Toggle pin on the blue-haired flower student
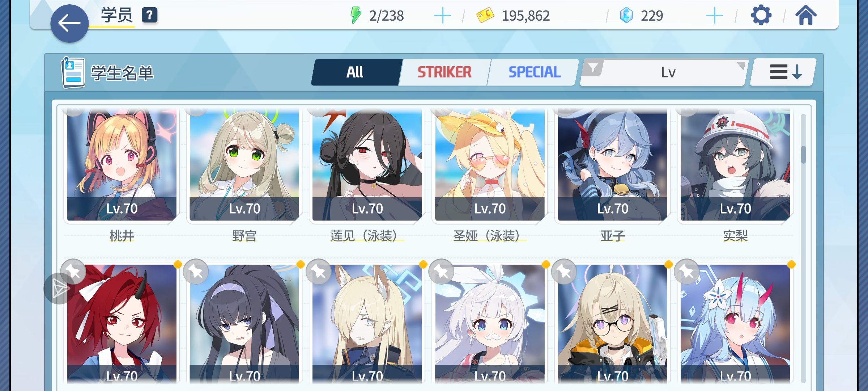This screenshot has width=868, height=391. 687,272
